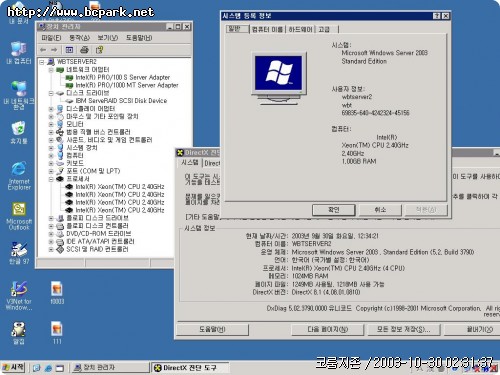Open the 파일(F) menu in Device Manager
This screenshot has width=500, height=375.
pyautogui.click(x=51, y=38)
